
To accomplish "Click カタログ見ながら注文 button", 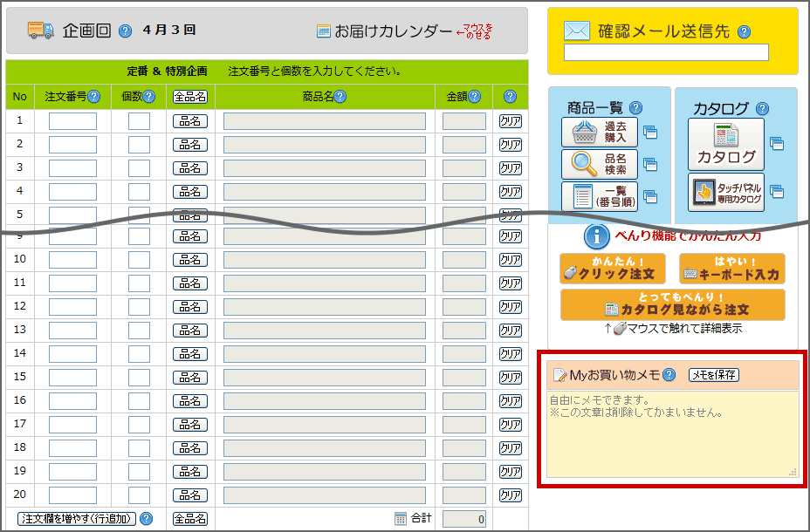I will pyautogui.click(x=673, y=304).
